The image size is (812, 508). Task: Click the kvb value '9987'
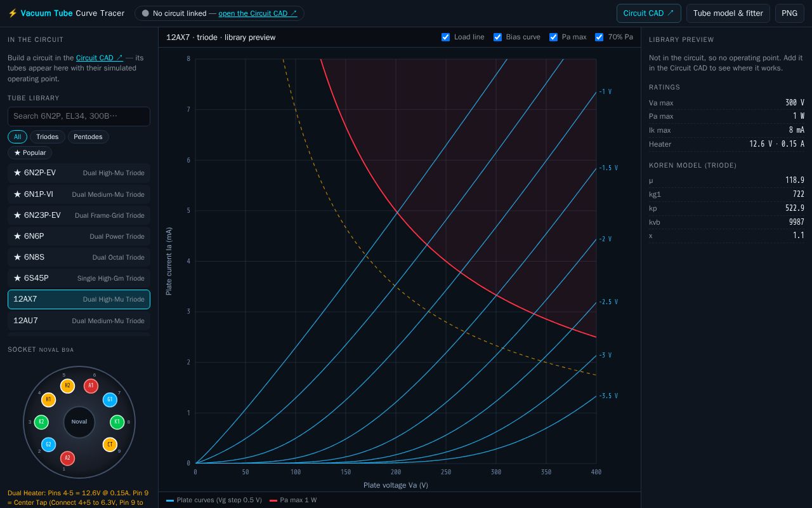[797, 222]
